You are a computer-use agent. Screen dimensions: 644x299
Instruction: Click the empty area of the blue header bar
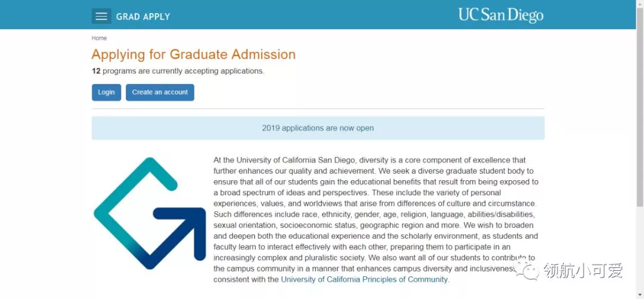point(312,15)
